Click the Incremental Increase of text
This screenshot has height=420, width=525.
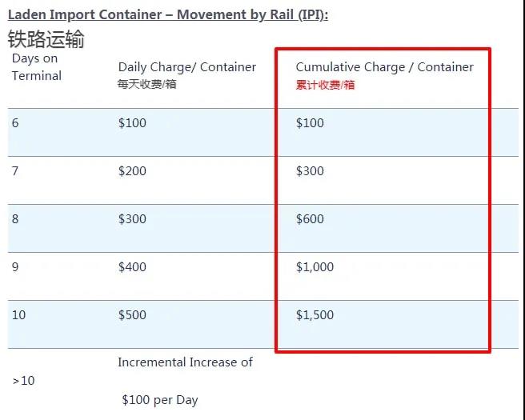185,362
